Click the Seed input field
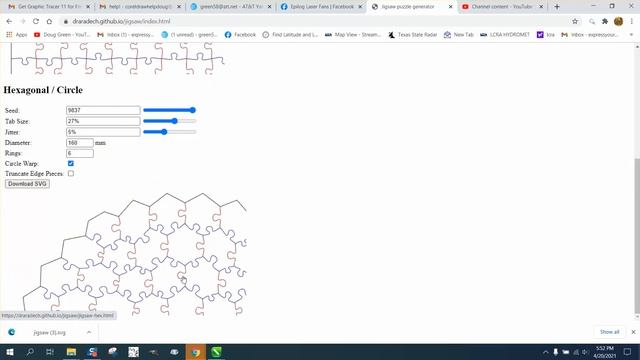The height and width of the screenshot is (360, 640). (x=103, y=110)
